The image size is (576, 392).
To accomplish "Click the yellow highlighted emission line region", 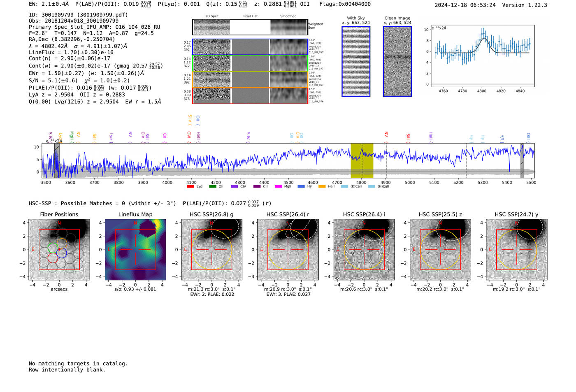I will [x=362, y=160].
